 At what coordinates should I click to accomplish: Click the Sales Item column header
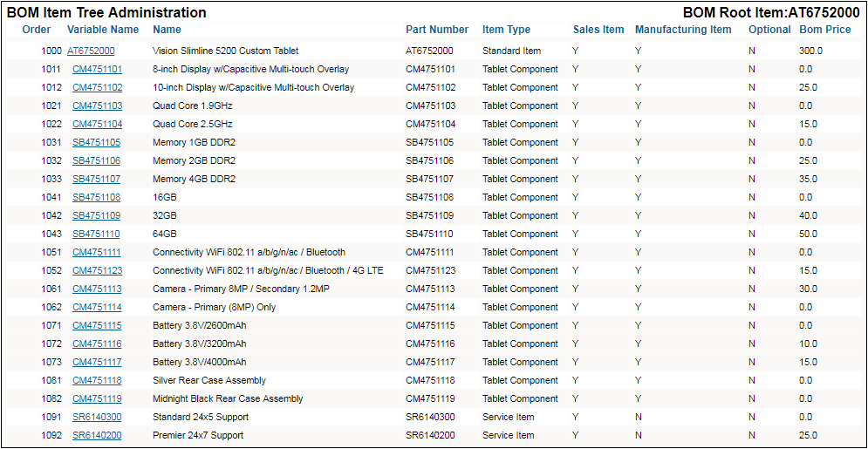click(x=598, y=30)
